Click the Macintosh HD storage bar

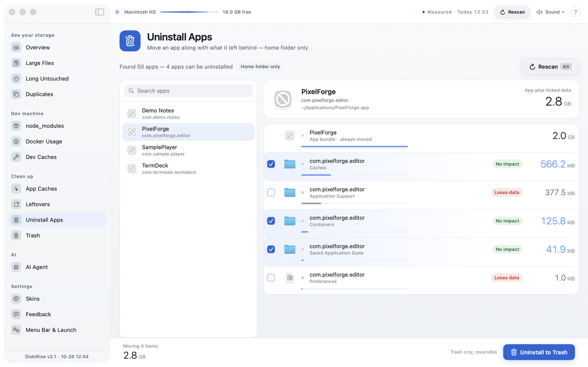(x=189, y=12)
